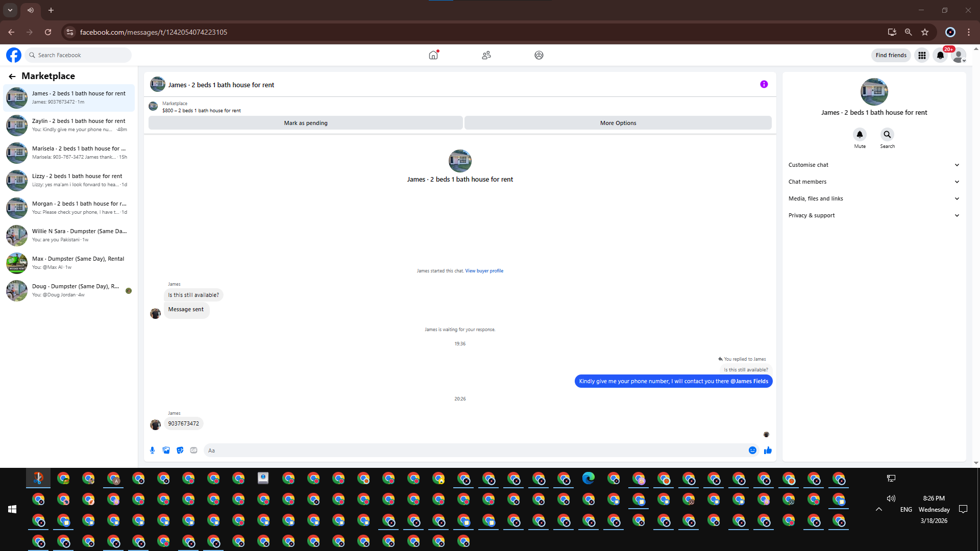This screenshot has width=980, height=551.
Task: Click the message input field
Action: pyautogui.click(x=475, y=450)
